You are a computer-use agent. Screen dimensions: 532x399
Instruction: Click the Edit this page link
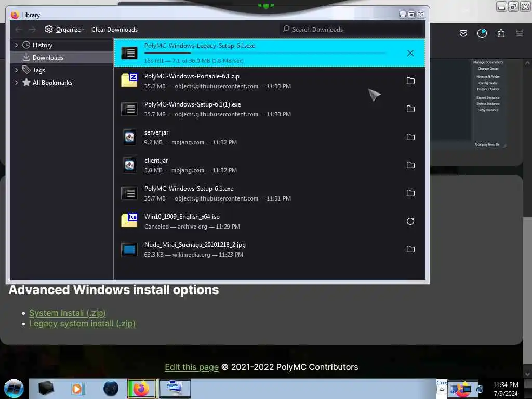192,367
